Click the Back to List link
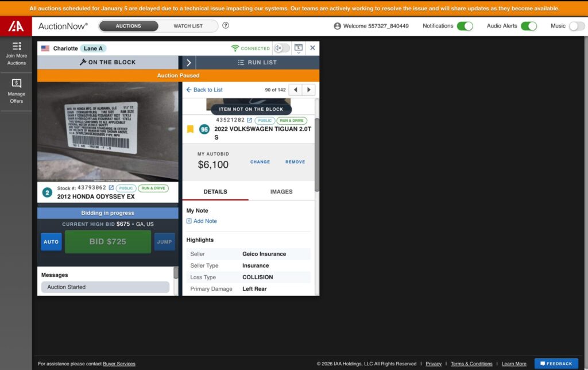Screen dimensions: 588x370 tap(204, 90)
